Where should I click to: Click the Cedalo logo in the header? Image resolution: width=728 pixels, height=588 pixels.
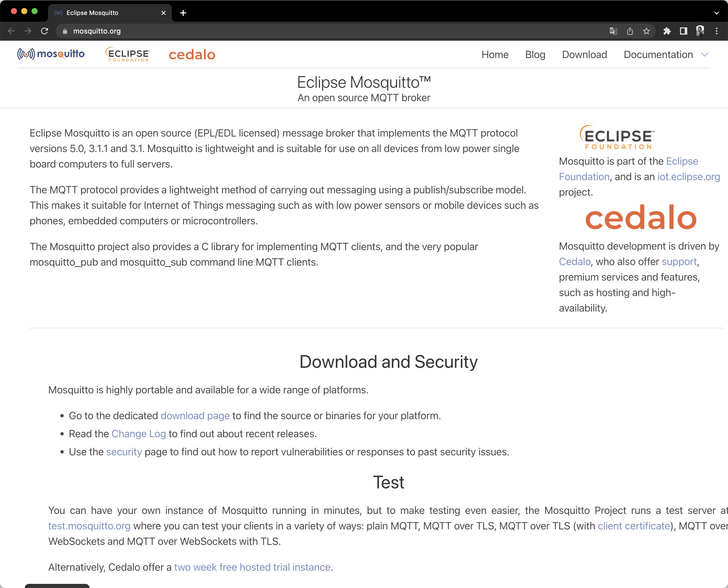[x=192, y=54]
